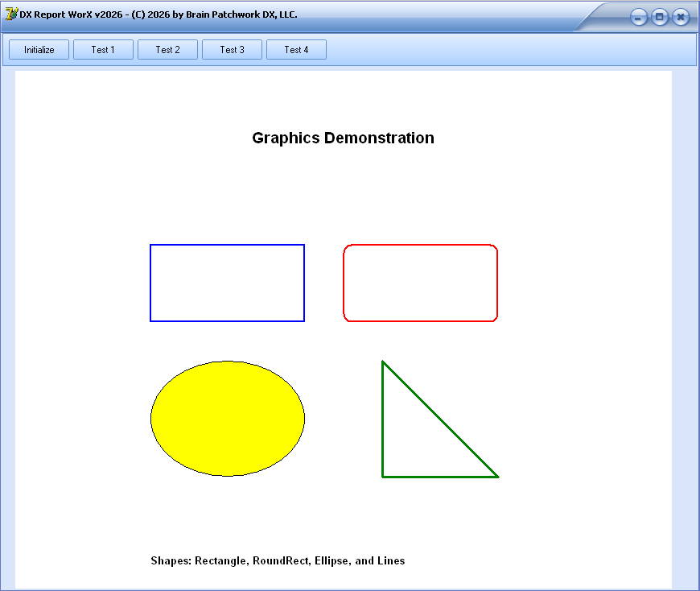Minimize the DX Report WorX window
This screenshot has width=700, height=591.
click(638, 17)
